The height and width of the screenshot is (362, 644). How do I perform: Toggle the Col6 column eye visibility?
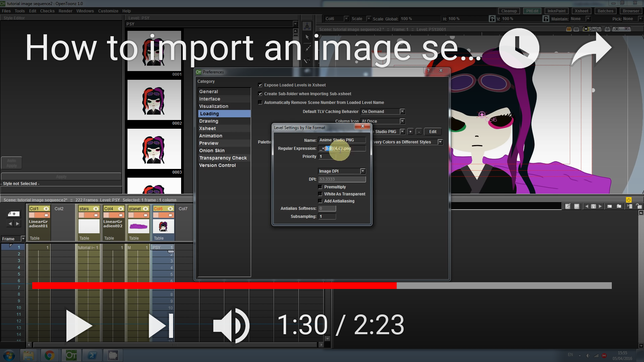point(170,208)
